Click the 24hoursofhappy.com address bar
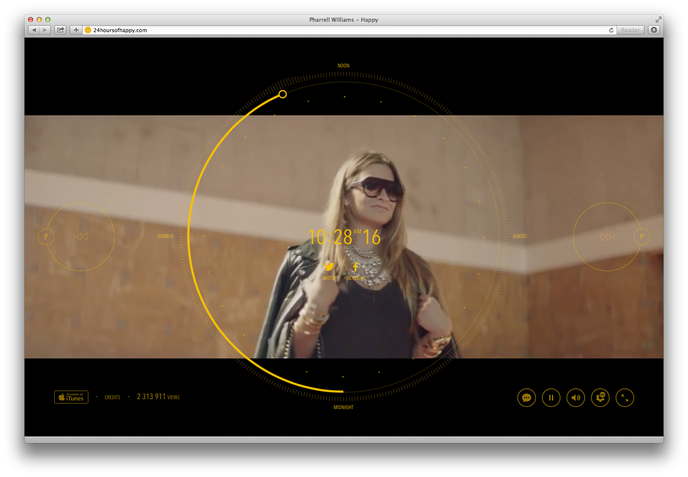Viewport: 688px width, 477px height. click(x=340, y=30)
